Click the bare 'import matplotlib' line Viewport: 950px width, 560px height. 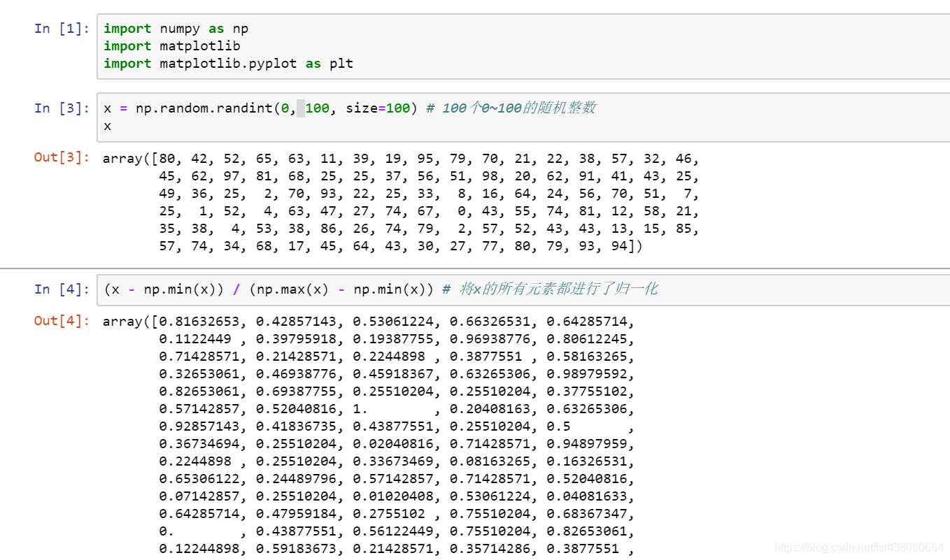tap(172, 46)
